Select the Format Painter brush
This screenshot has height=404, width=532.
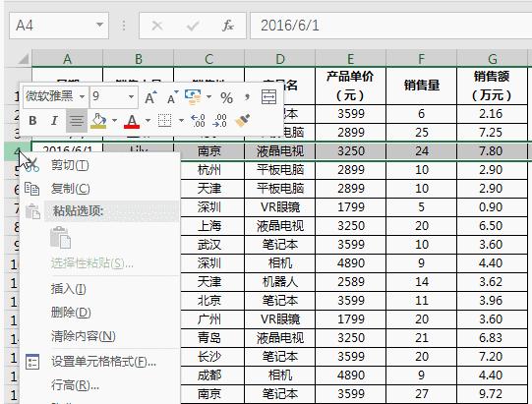(242, 121)
